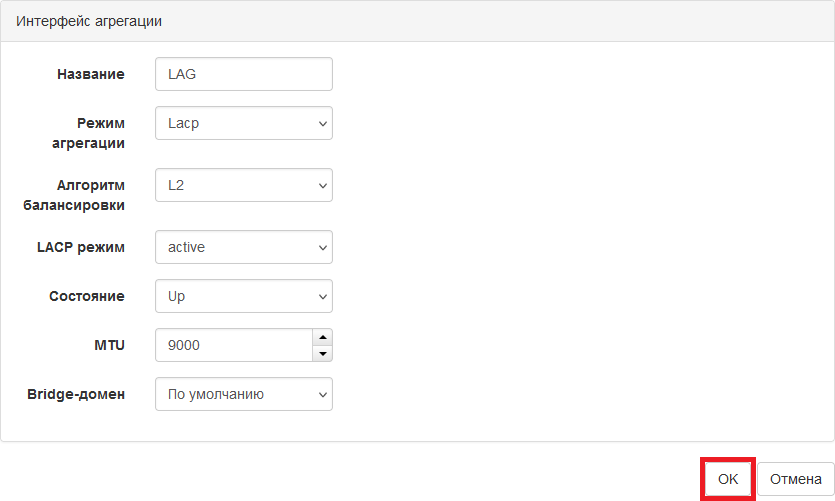Open the LACP режим dropdown set to active
This screenshot has width=835, height=501.
(x=244, y=247)
